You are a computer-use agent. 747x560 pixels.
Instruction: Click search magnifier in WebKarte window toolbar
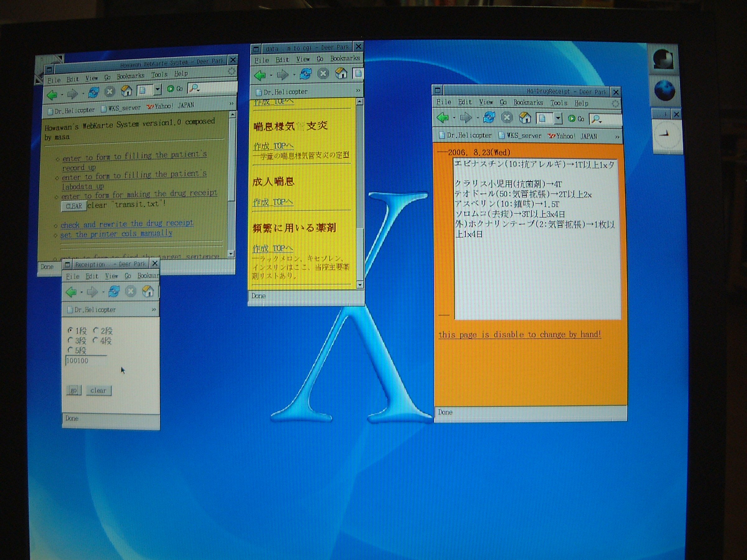(x=194, y=88)
